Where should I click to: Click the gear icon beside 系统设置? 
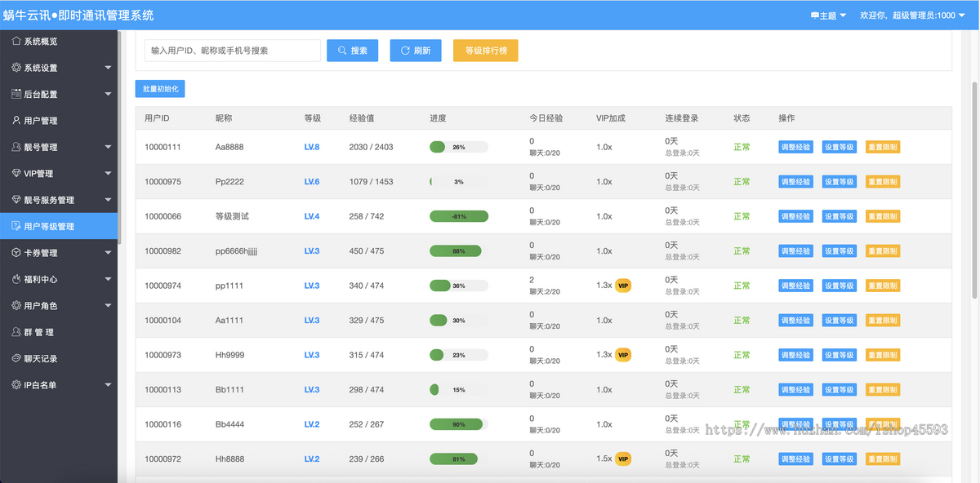pos(16,68)
